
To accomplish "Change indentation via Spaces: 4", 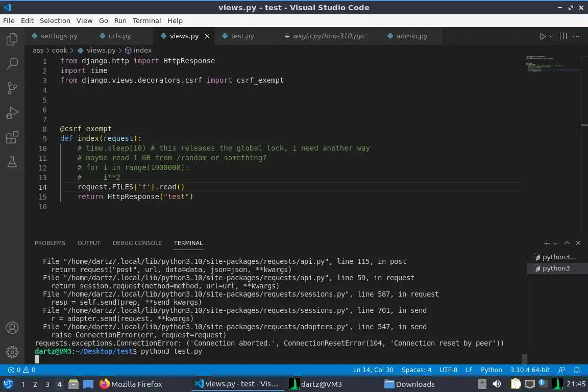I will tap(416, 370).
